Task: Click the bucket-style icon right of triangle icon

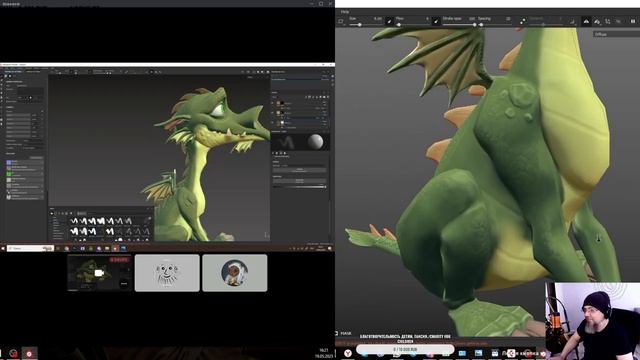Action: coord(597,21)
